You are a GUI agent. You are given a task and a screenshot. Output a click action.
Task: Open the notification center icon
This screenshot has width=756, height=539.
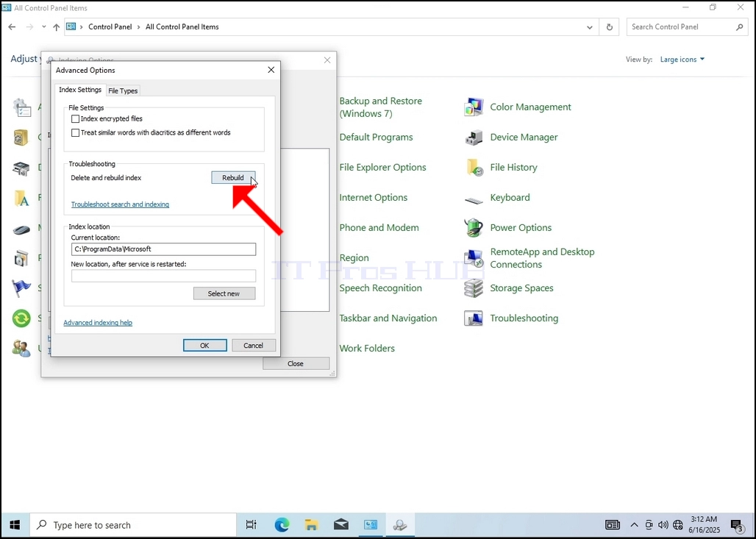[x=737, y=525]
